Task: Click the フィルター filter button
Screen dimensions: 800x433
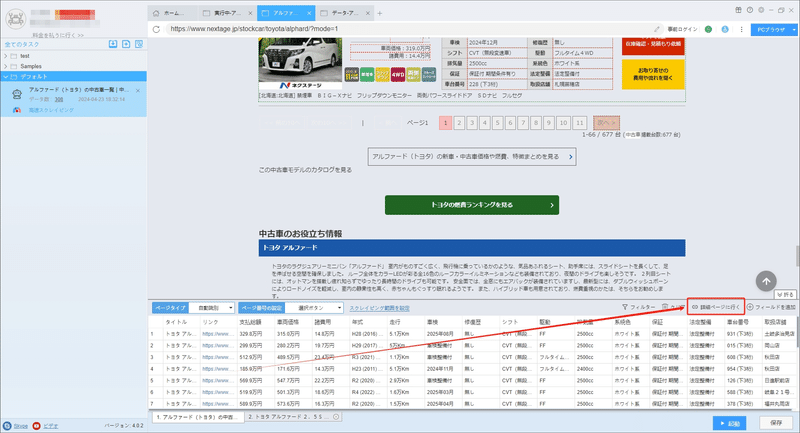Action: [638, 307]
